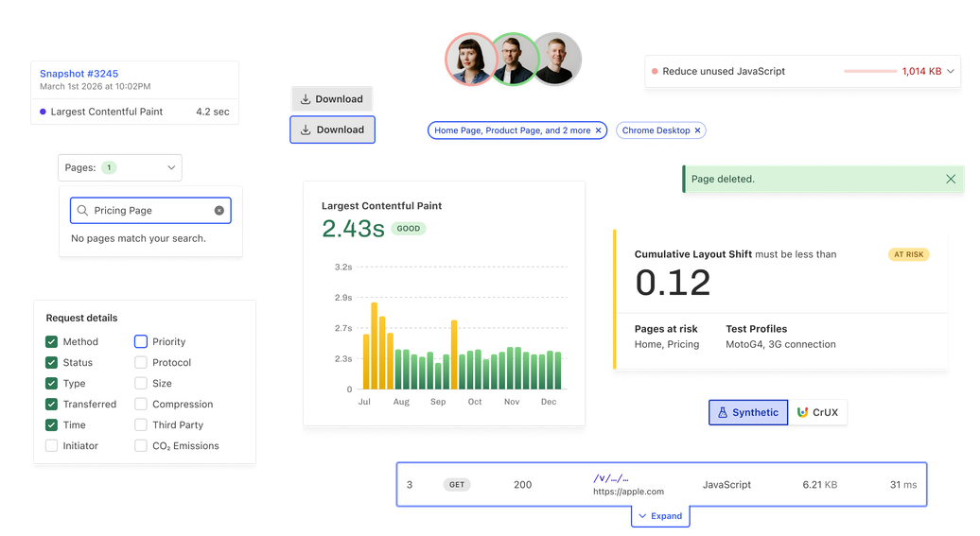This screenshot has width=980, height=536.
Task: Click the 31 ms time cell
Action: [x=903, y=485]
